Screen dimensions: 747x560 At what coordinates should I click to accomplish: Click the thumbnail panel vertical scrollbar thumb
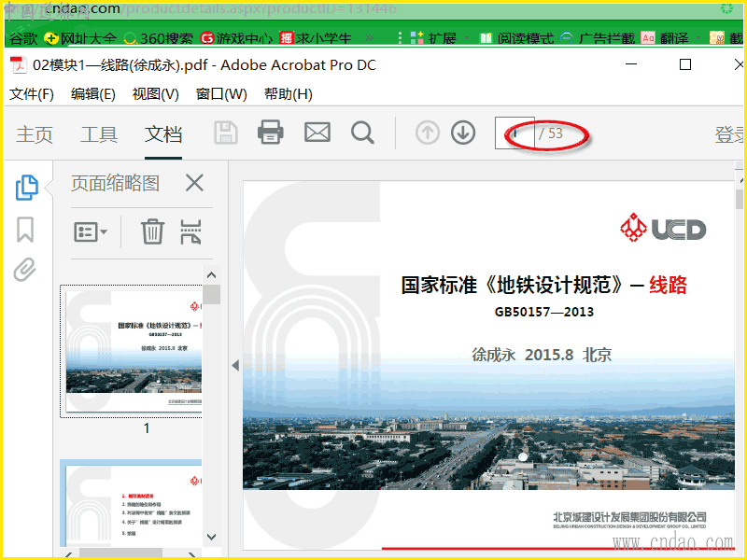[212, 294]
